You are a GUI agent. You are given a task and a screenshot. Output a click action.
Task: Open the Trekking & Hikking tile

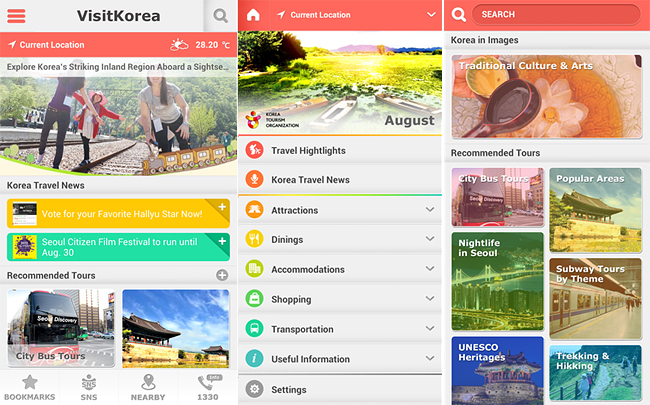595,373
